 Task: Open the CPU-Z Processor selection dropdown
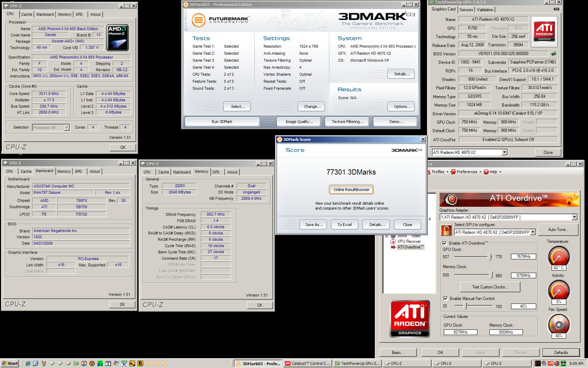(x=66, y=128)
